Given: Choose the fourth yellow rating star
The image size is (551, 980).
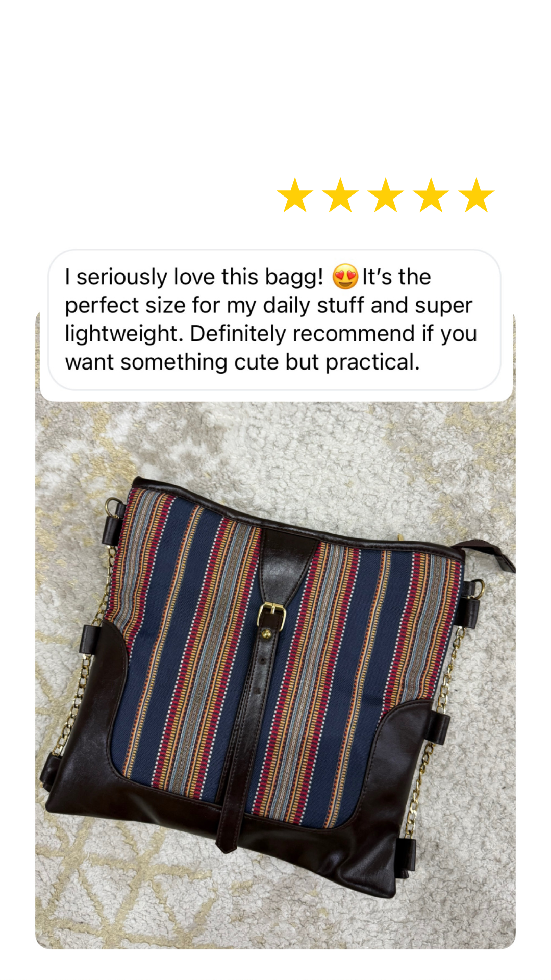Looking at the screenshot, I should point(431,195).
